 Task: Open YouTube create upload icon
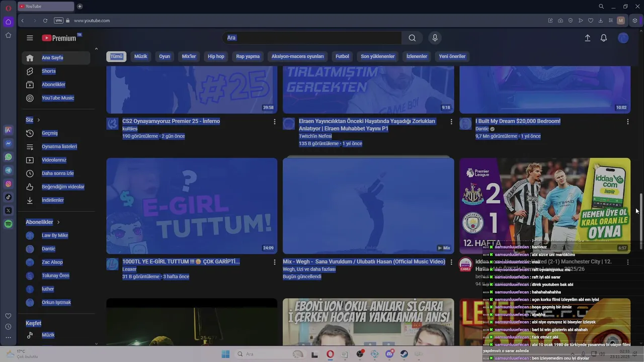(x=587, y=38)
